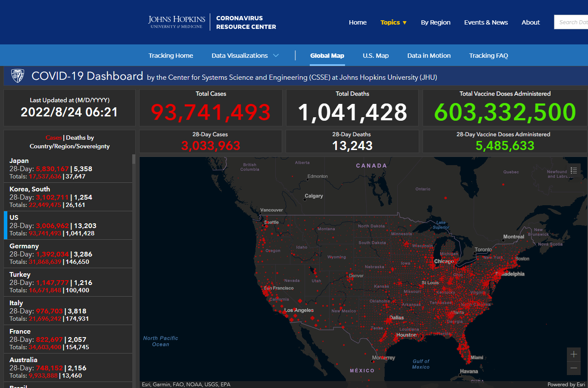588x388 pixels.
Task: Expand the Data Visualizations dropdown
Action: 245,56
